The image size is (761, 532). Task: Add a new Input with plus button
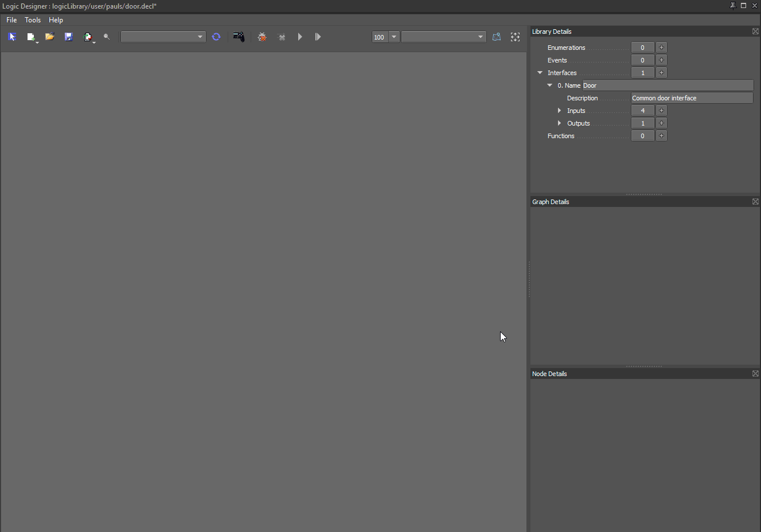tap(661, 111)
